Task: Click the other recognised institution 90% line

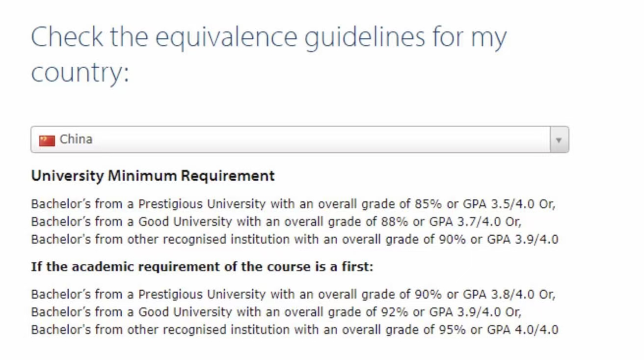Action: (295, 239)
